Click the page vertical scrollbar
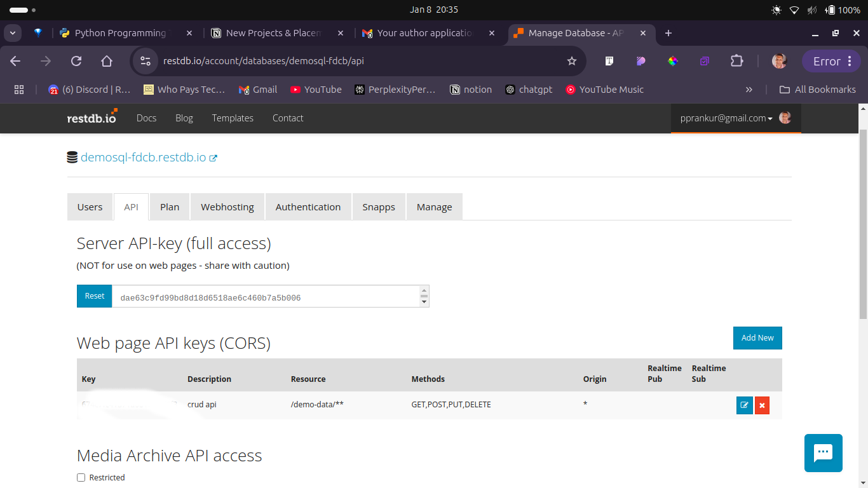The width and height of the screenshot is (868, 488). [x=863, y=224]
